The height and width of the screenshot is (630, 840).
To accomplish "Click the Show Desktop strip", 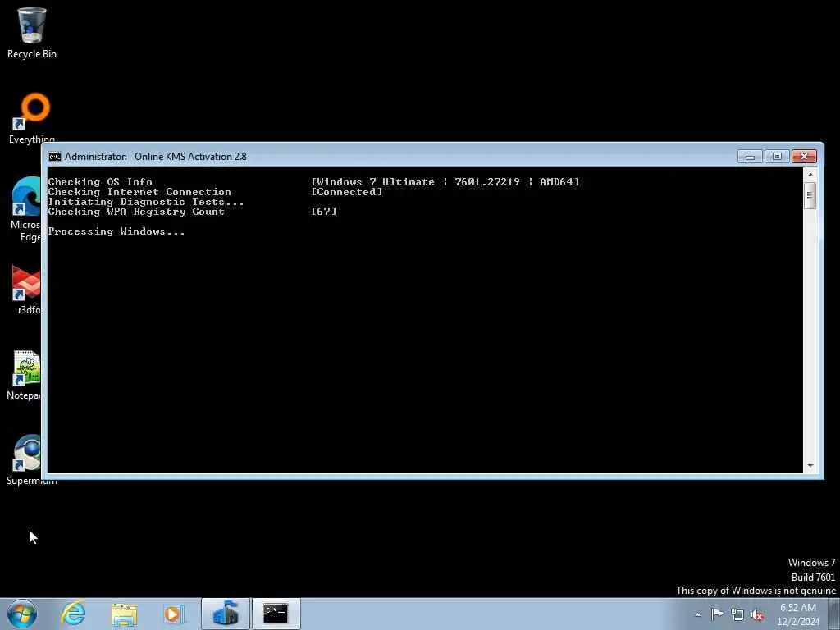I will (x=833, y=614).
